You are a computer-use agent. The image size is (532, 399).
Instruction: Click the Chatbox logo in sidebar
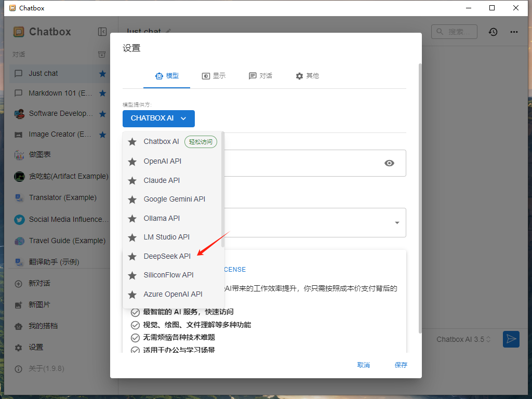click(19, 32)
